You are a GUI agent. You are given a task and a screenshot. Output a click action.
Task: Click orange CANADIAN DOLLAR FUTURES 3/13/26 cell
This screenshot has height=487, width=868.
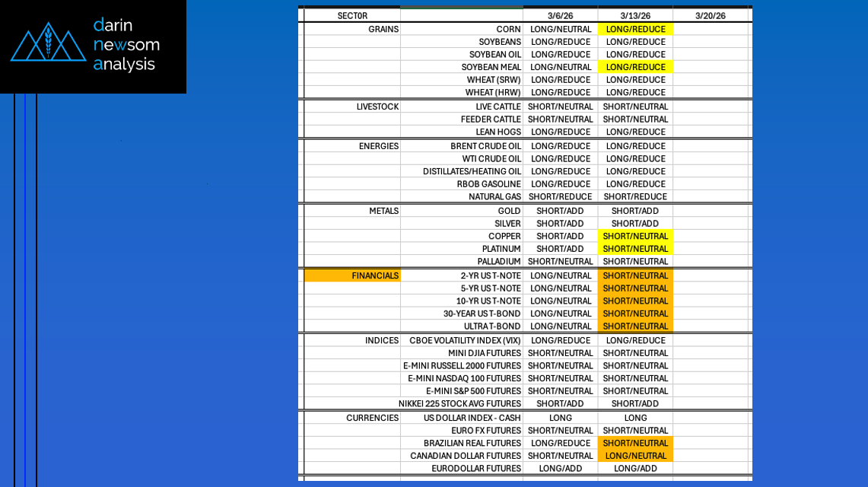point(635,456)
